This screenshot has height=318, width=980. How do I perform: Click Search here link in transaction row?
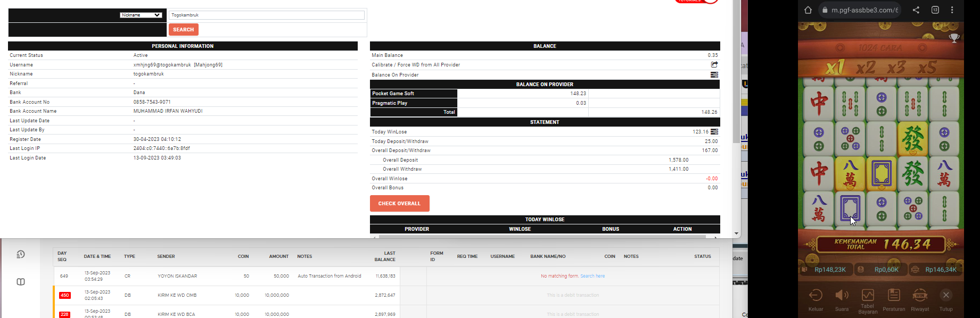coord(592,276)
